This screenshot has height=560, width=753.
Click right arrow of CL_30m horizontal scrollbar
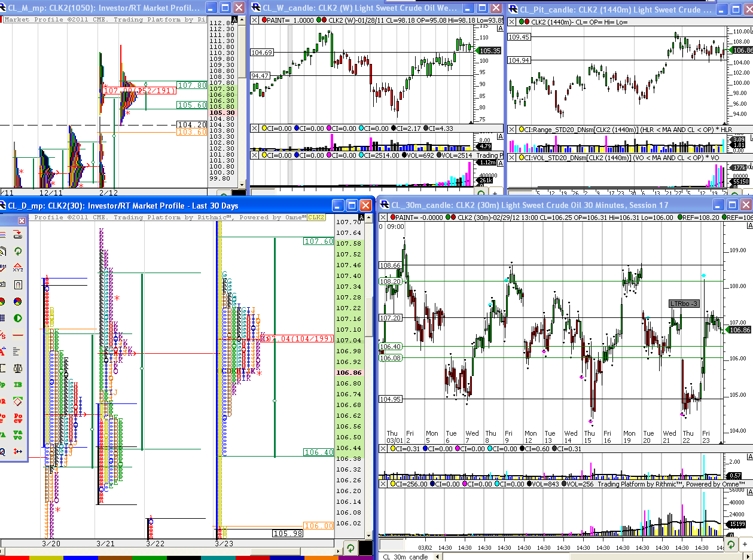[x=749, y=556]
